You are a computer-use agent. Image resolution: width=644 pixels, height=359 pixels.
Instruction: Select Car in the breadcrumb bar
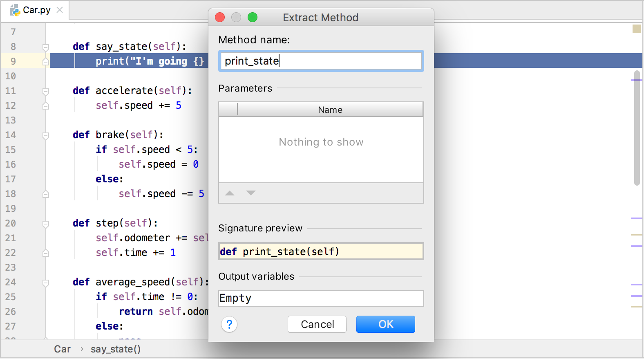coord(62,349)
